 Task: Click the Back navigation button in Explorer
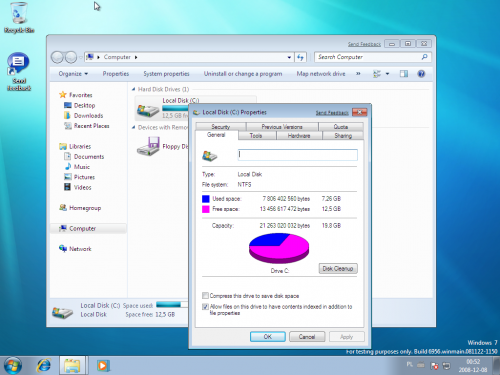[x=57, y=57]
